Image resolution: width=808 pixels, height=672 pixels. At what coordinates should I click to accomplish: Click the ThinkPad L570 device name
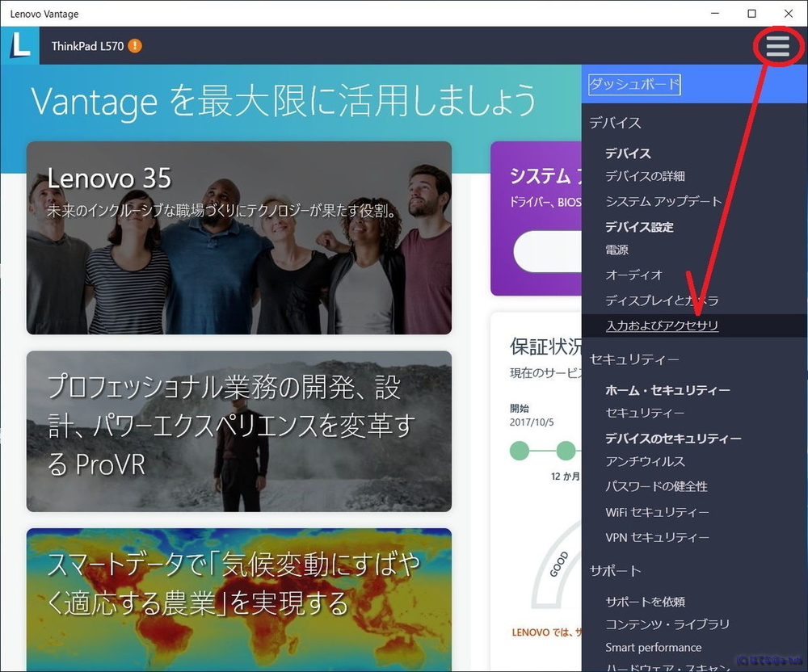click(x=87, y=46)
